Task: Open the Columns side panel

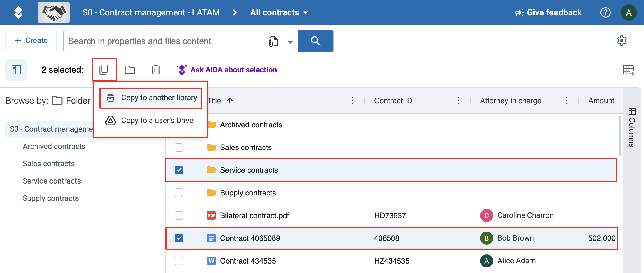Action: [632, 127]
